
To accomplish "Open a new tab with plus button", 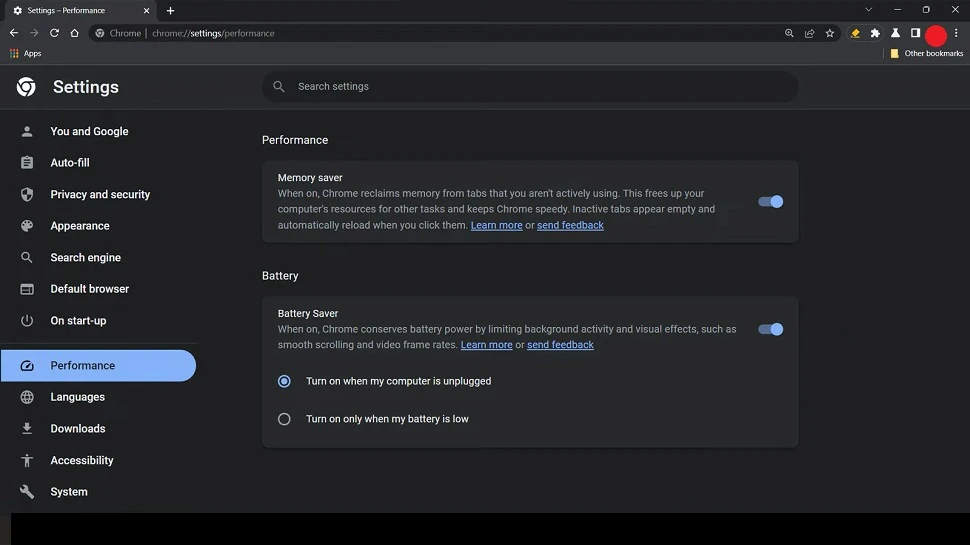I will (170, 11).
